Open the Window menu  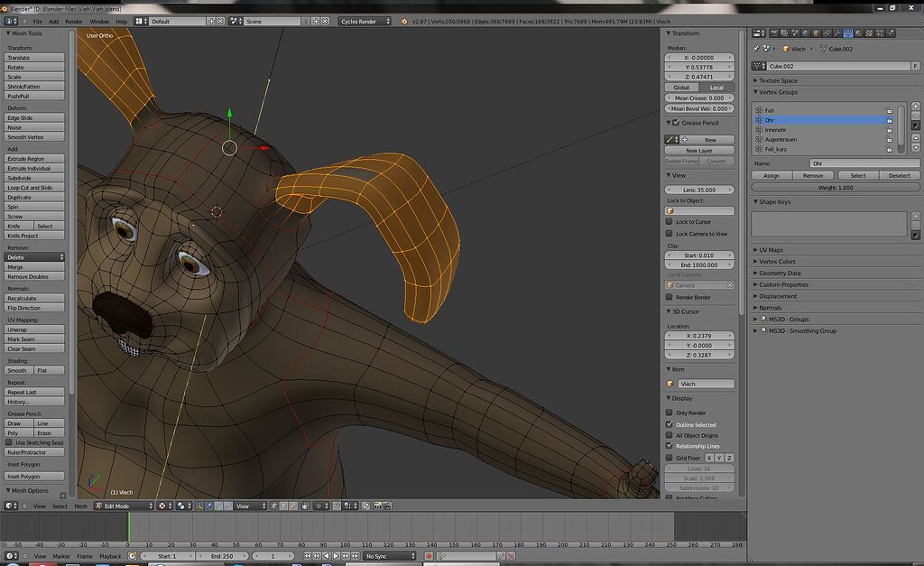99,22
